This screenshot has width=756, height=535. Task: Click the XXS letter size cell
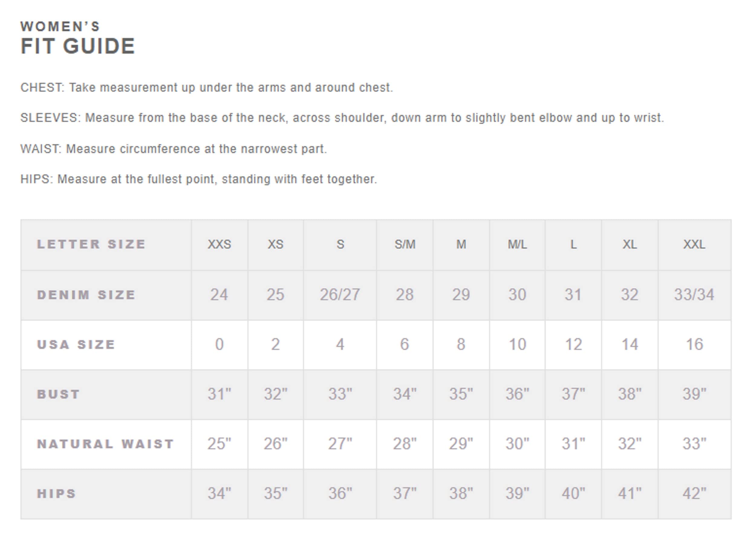pos(219,244)
